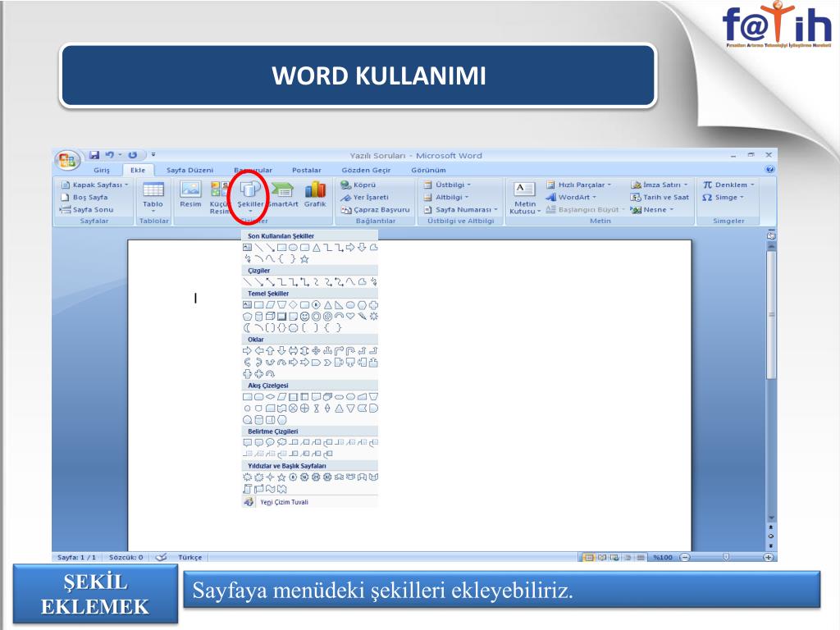Open Customize Quick Access Toolbar arrow

[153, 155]
